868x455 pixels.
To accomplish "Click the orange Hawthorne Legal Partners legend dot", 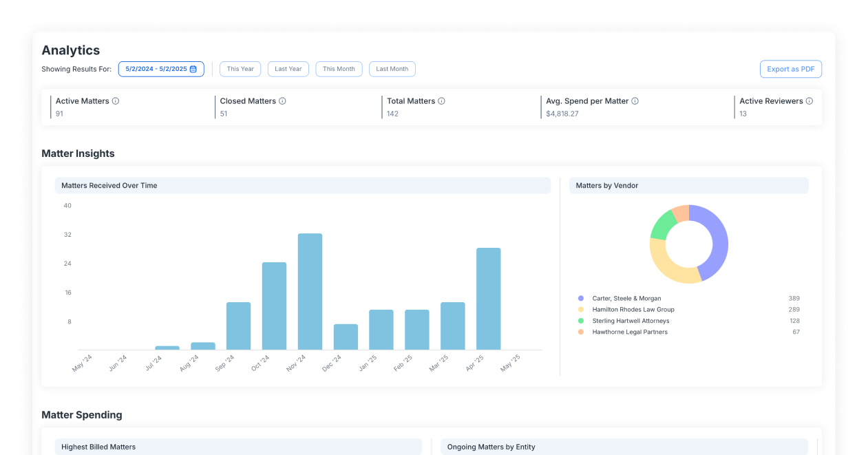I will click(581, 332).
